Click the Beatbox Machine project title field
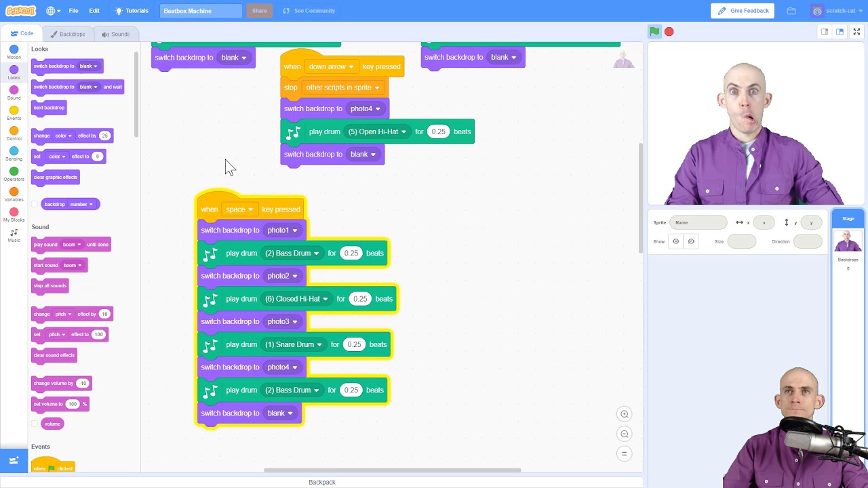This screenshot has height=488, width=868. pyautogui.click(x=201, y=11)
